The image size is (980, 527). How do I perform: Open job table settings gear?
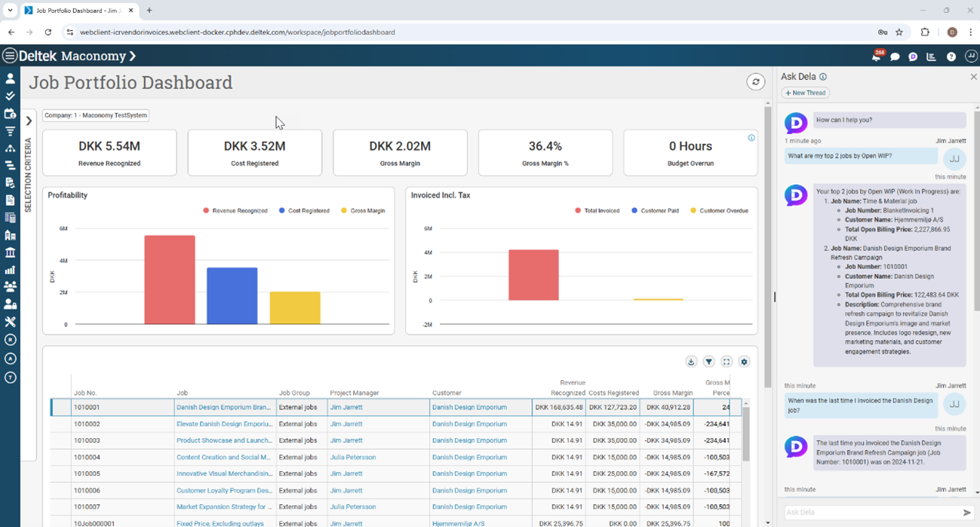click(x=744, y=362)
